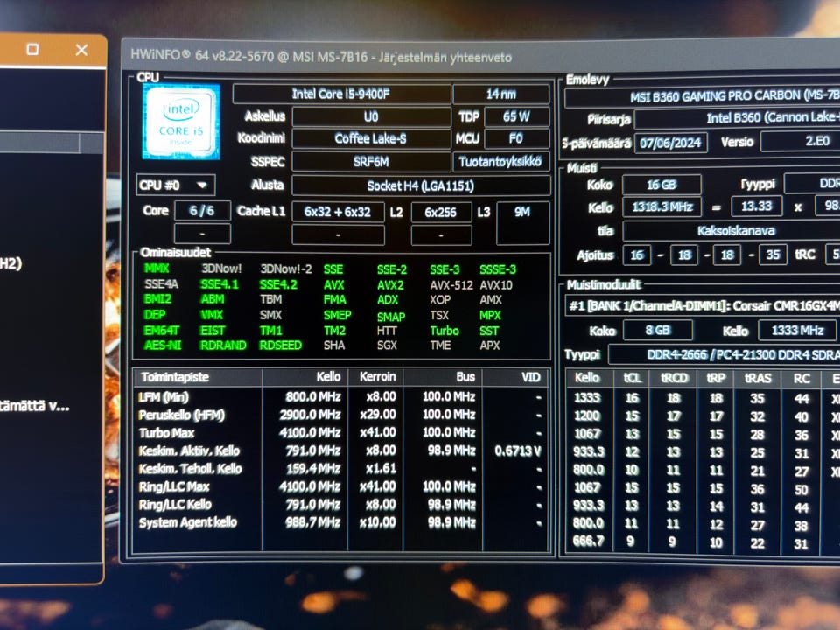The image size is (840, 630).
Task: Select the Ring/LLC Max row
Action: pyautogui.click(x=341, y=486)
